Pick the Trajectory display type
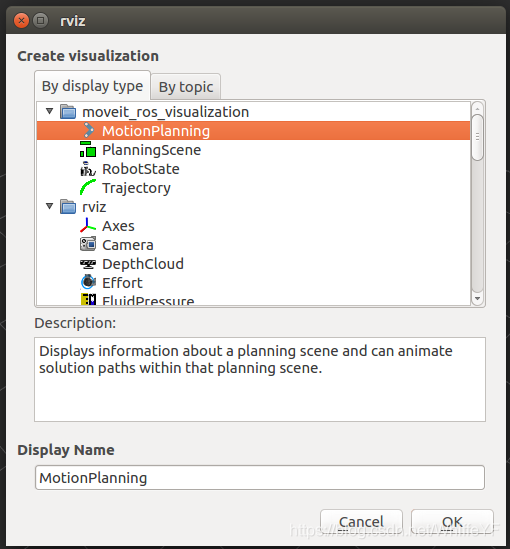510x549 pixels. tap(137, 188)
